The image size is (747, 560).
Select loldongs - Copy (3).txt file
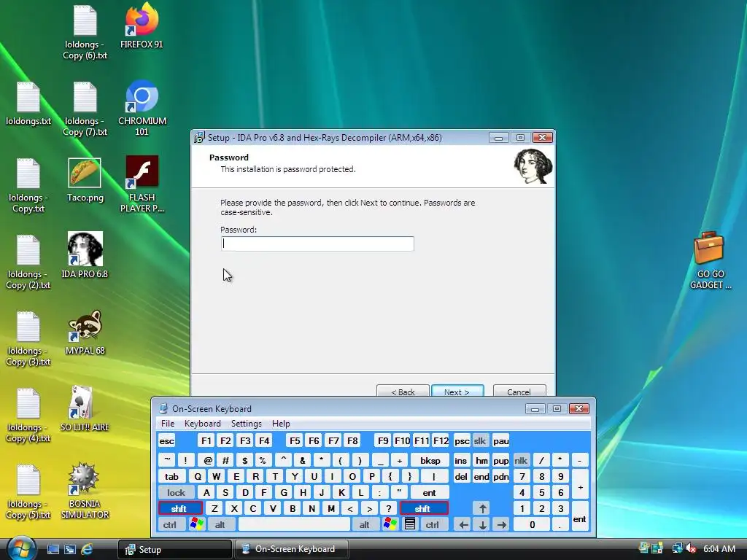tap(28, 339)
